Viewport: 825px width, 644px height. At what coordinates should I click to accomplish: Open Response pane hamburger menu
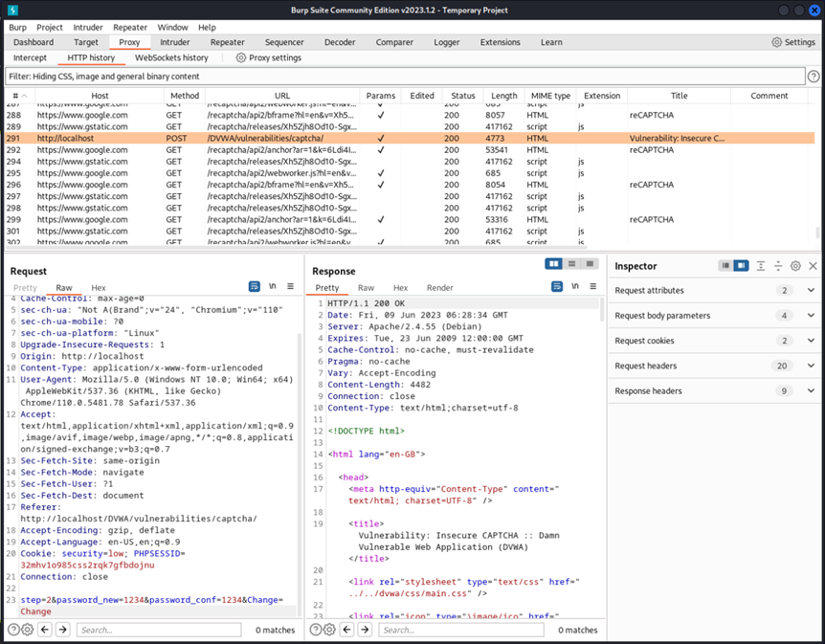click(x=593, y=286)
